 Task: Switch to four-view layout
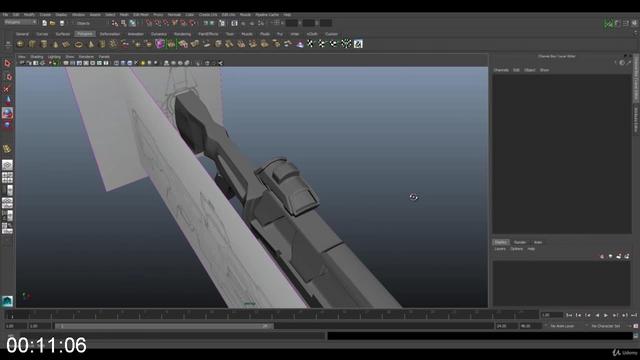(x=7, y=178)
